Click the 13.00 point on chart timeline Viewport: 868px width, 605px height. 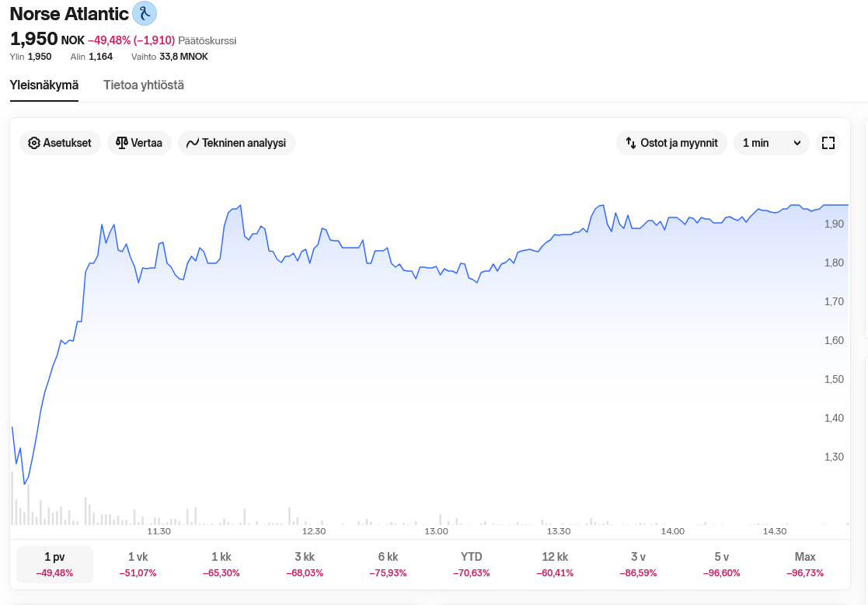click(x=437, y=531)
